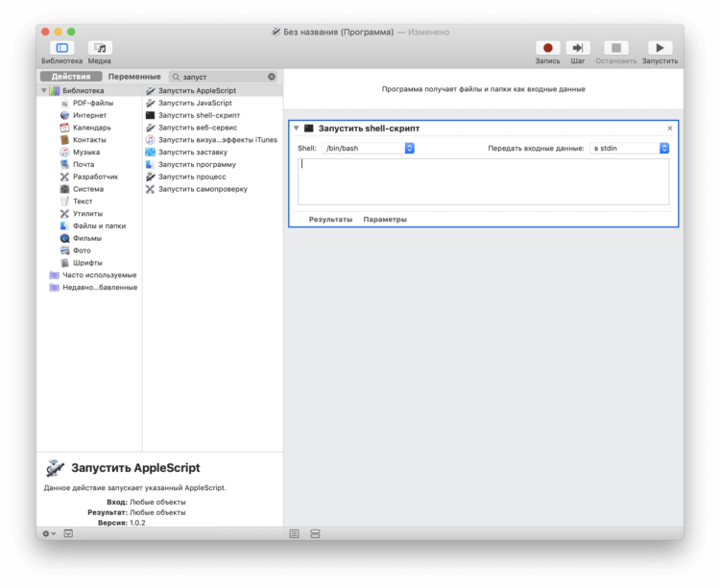Select Интернет category
The image size is (720, 588).
(89, 115)
